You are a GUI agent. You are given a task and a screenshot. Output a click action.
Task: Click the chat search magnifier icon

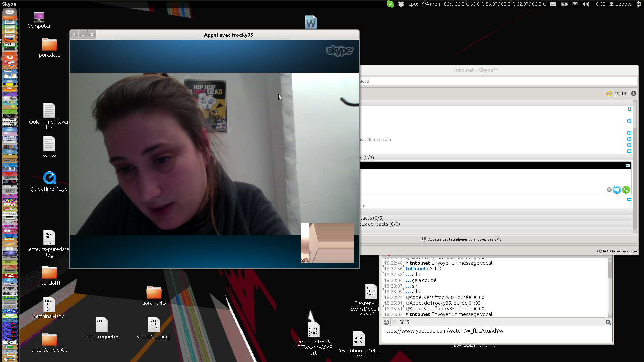click(x=608, y=322)
